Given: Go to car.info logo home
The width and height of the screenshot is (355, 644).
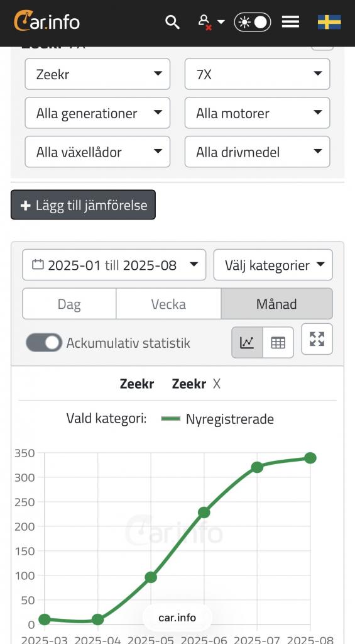Looking at the screenshot, I should (46, 21).
